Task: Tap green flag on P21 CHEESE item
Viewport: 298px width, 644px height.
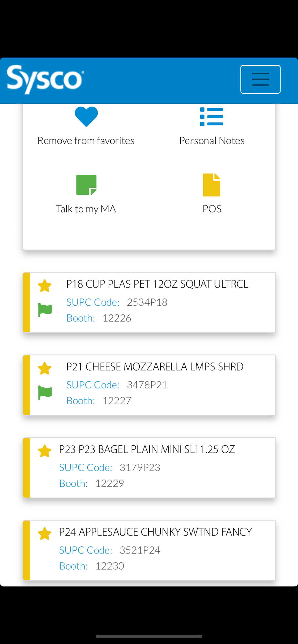Action: tap(45, 393)
